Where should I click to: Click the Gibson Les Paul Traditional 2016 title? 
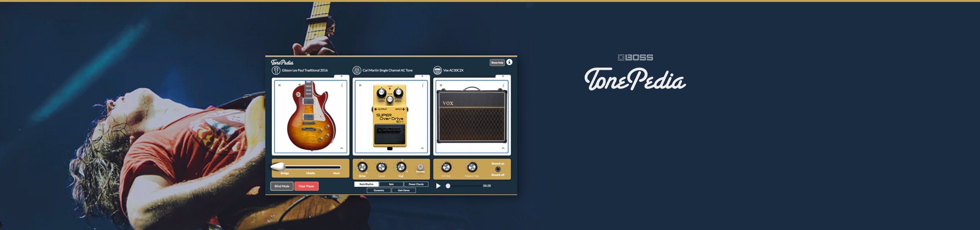(x=305, y=71)
